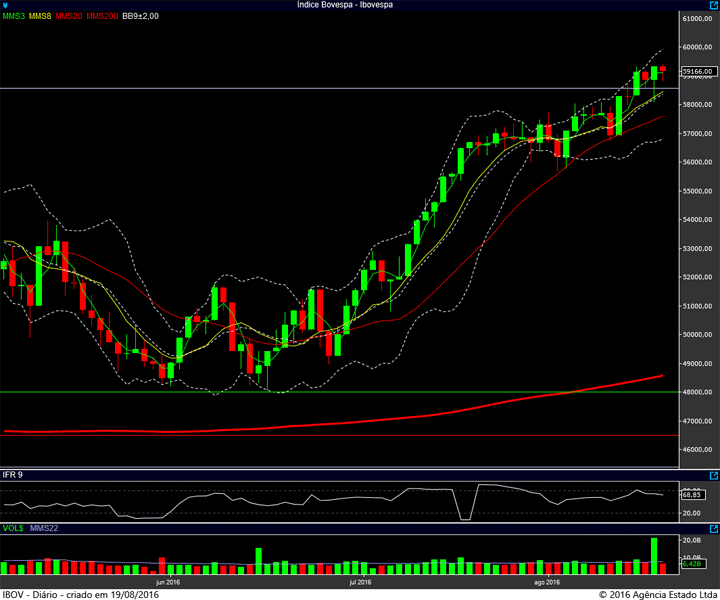Image resolution: width=720 pixels, height=600 pixels.
Task: Click the jun 2016 date axis label
Action: [168, 583]
